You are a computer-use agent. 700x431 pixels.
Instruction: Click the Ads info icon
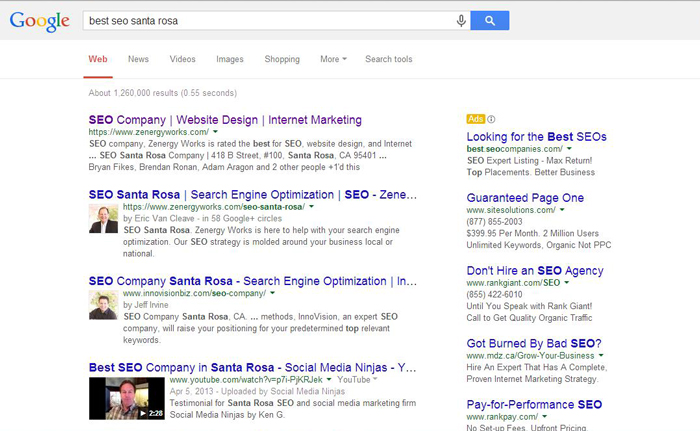click(491, 119)
